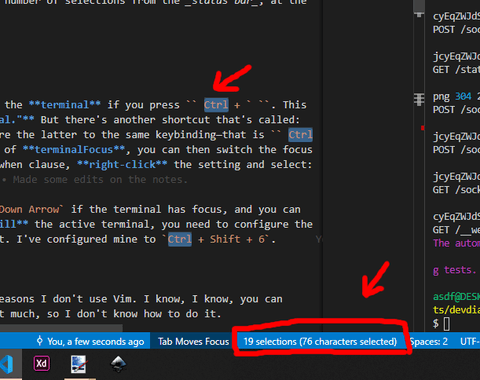Click the git blame icon in the status bar
The width and height of the screenshot is (480, 380).
39,341
